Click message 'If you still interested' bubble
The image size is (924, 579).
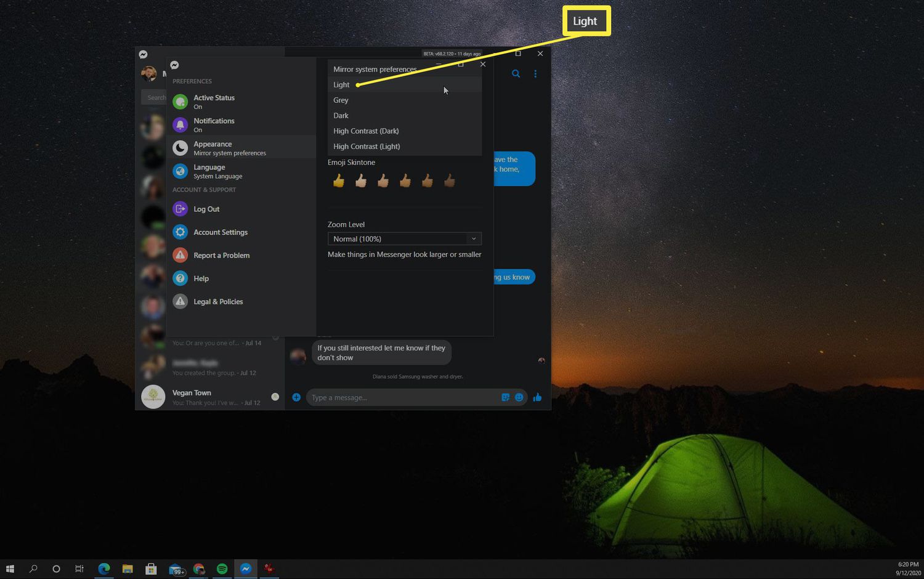tap(381, 352)
